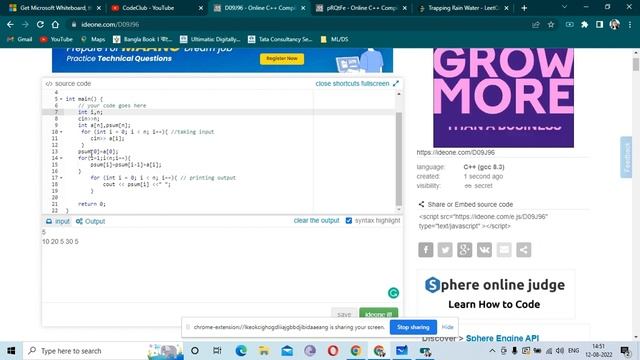Click the shortcuts link

click(x=346, y=83)
